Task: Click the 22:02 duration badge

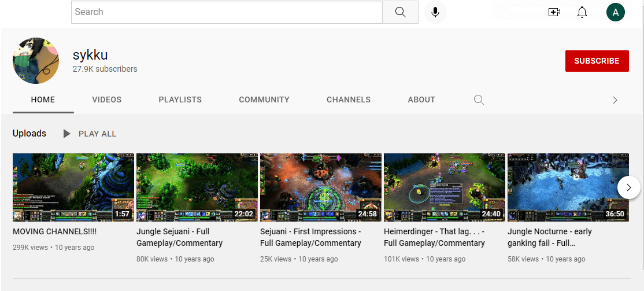Action: click(x=243, y=214)
